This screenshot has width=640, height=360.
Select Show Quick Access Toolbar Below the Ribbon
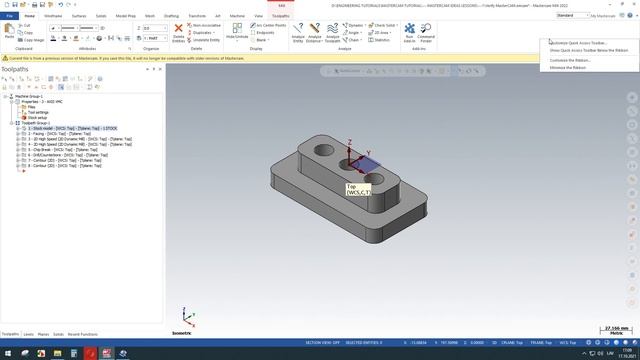tap(589, 50)
